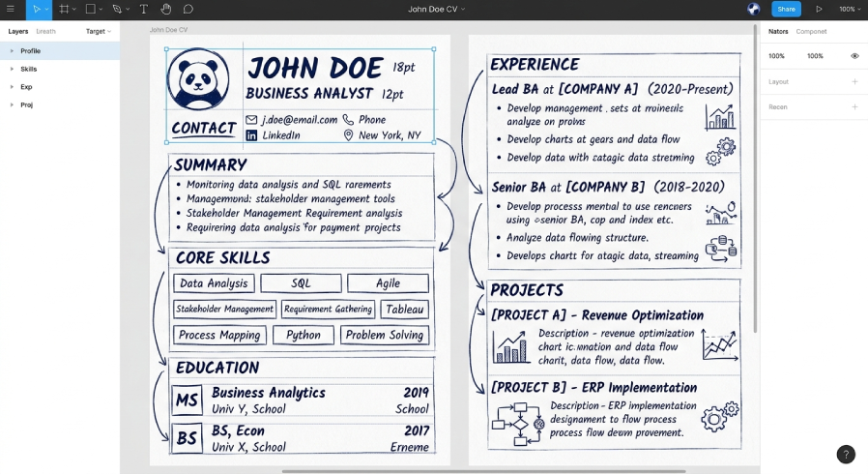Activate the Hand tool
Screen dimensions: 868x474
point(165,10)
